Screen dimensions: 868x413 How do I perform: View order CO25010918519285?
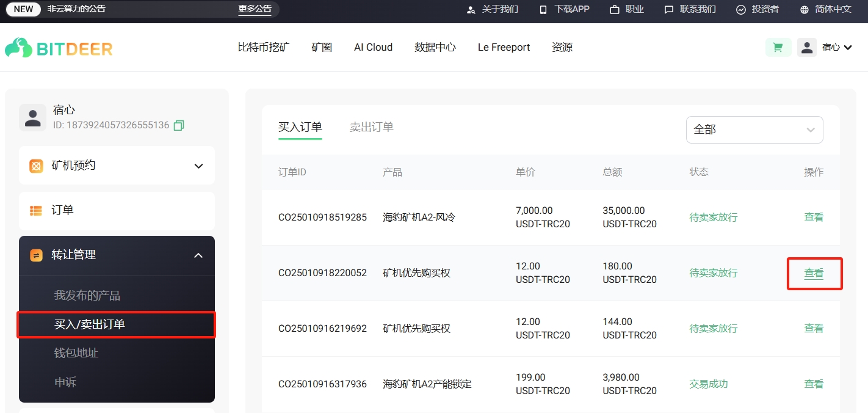click(x=814, y=217)
